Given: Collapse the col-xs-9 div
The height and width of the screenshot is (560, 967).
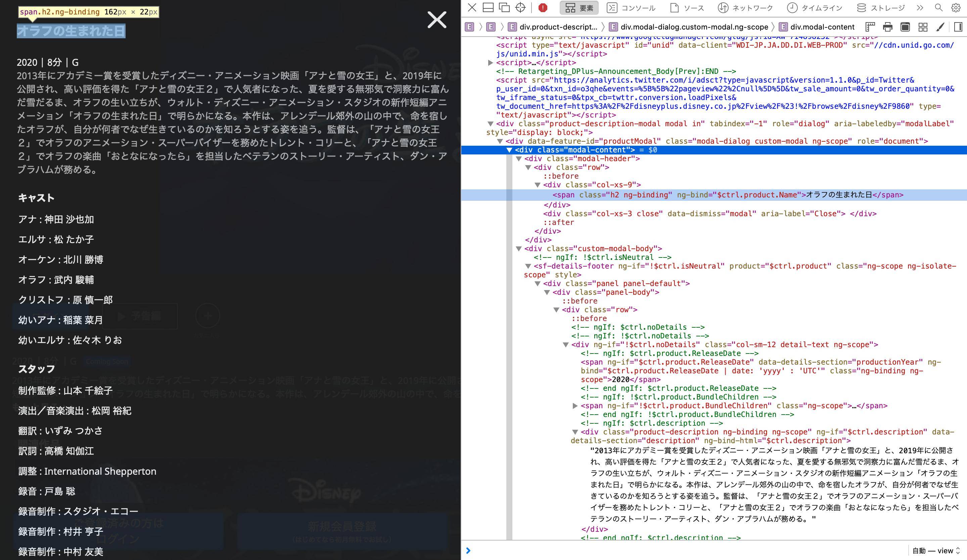Looking at the screenshot, I should tap(537, 185).
